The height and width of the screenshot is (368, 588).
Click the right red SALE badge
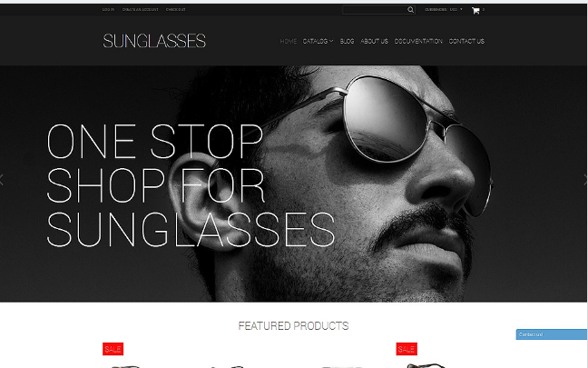coord(407,349)
